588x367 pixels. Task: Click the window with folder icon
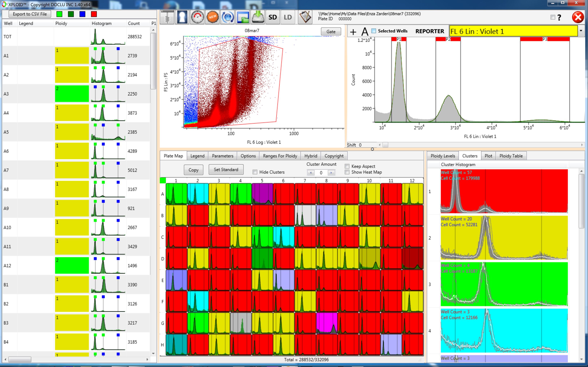(243, 17)
